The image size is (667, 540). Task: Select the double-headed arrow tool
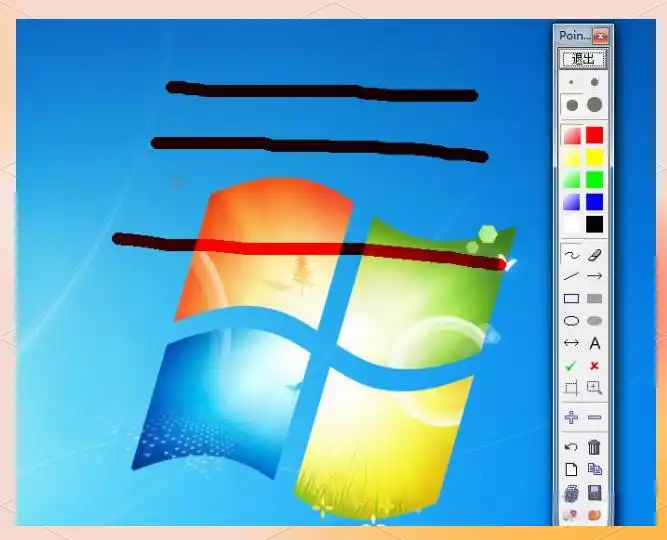pos(571,343)
